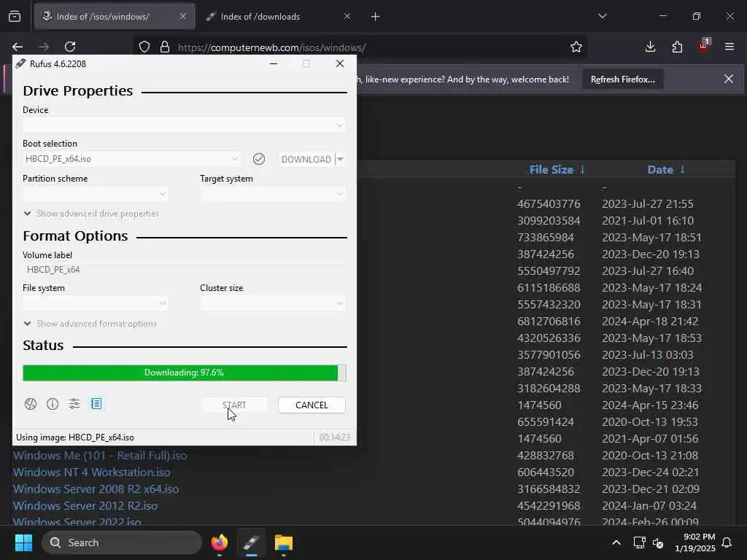
Task: Dismiss the Refresh Firefox notification bar
Action: click(x=729, y=79)
